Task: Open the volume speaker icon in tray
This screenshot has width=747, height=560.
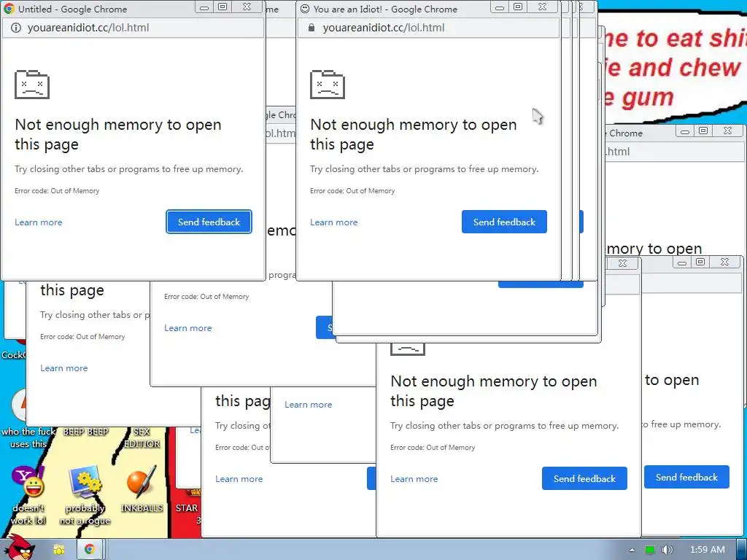Action: click(x=667, y=550)
